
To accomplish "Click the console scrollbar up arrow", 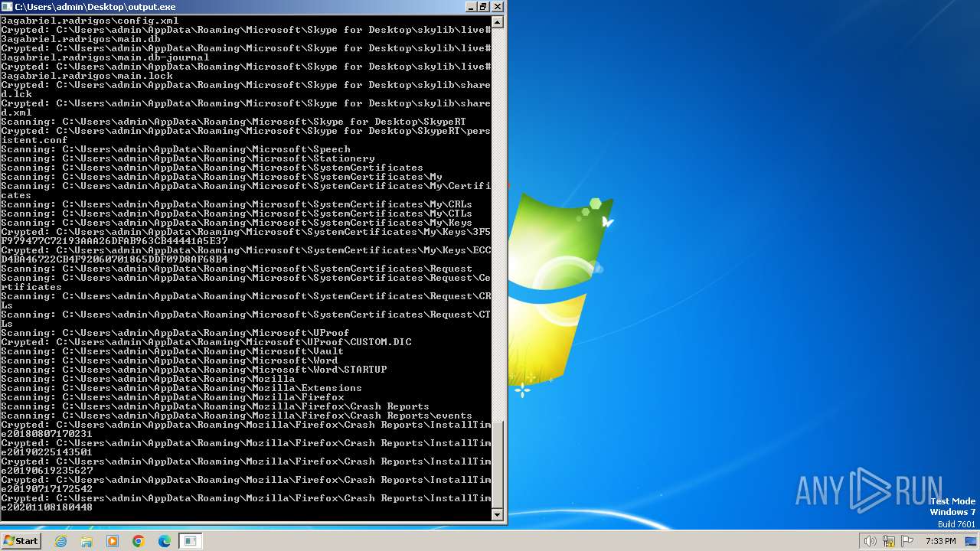I will coord(498,22).
